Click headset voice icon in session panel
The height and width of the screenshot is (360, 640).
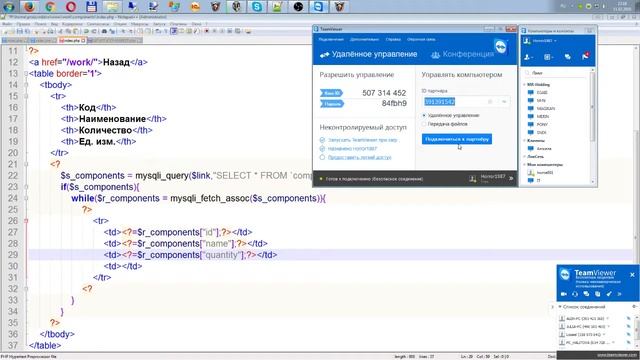(575, 294)
